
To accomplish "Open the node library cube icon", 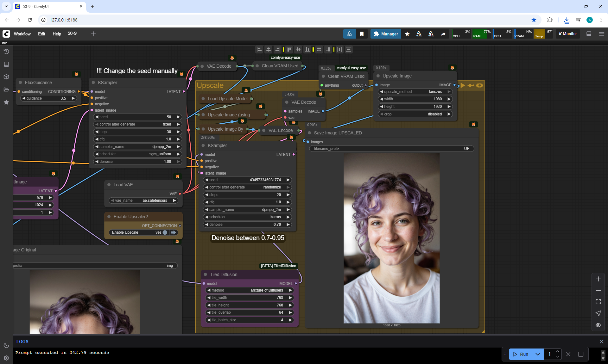I will [x=6, y=77].
